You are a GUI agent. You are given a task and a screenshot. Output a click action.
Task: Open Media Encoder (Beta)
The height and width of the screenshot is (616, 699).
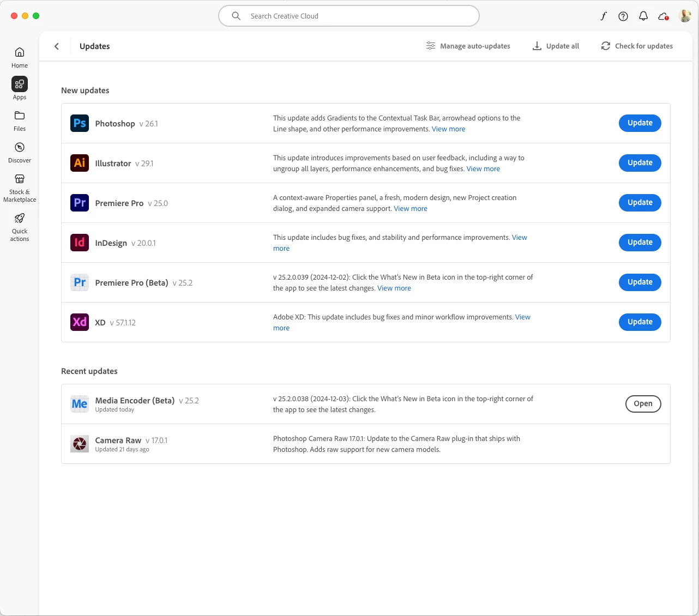pyautogui.click(x=643, y=404)
